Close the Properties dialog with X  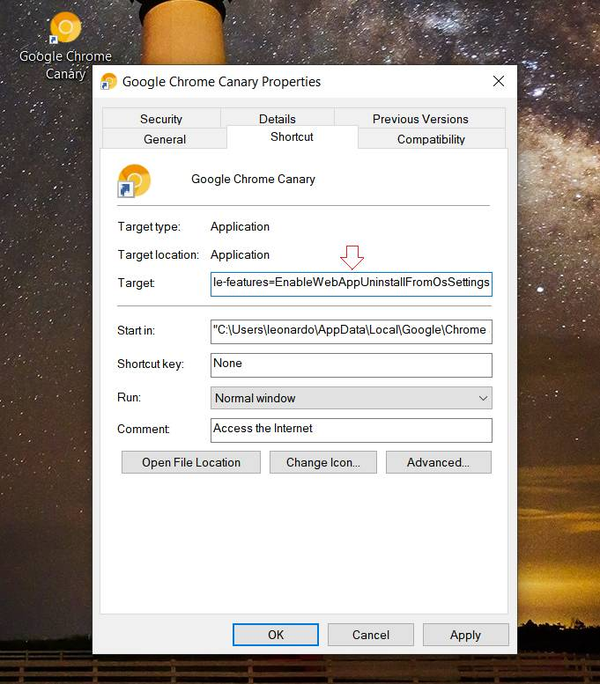tap(498, 81)
